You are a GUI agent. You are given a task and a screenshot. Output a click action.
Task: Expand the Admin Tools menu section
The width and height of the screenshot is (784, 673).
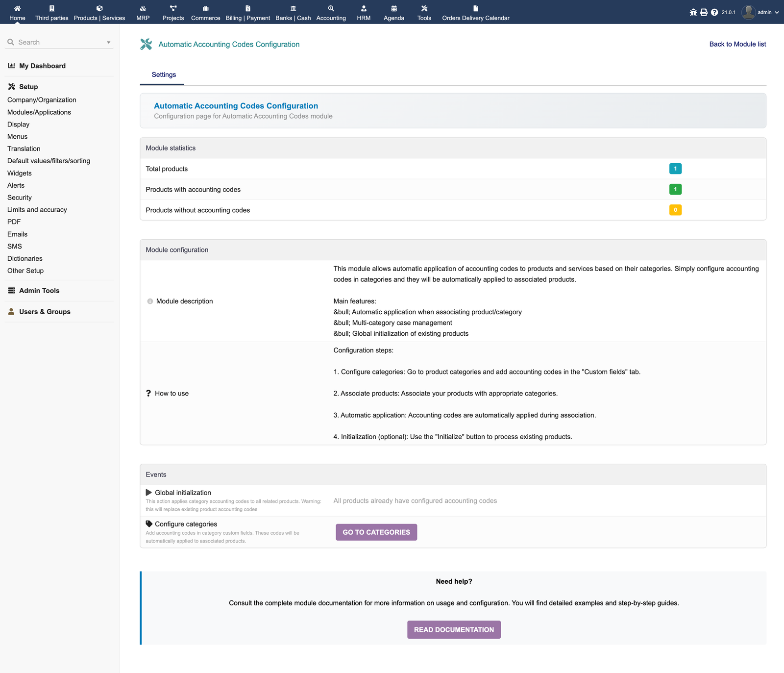tap(39, 291)
